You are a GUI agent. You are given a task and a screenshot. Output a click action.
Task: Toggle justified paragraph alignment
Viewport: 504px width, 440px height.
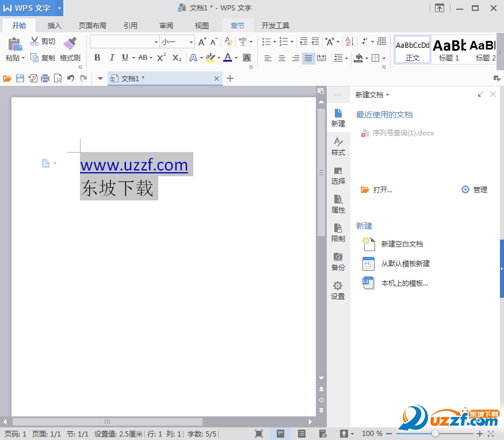(308, 58)
